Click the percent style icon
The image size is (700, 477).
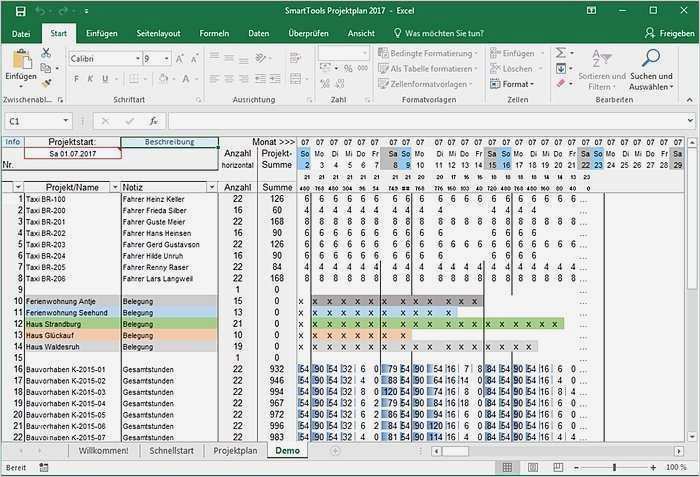pyautogui.click(x=348, y=68)
